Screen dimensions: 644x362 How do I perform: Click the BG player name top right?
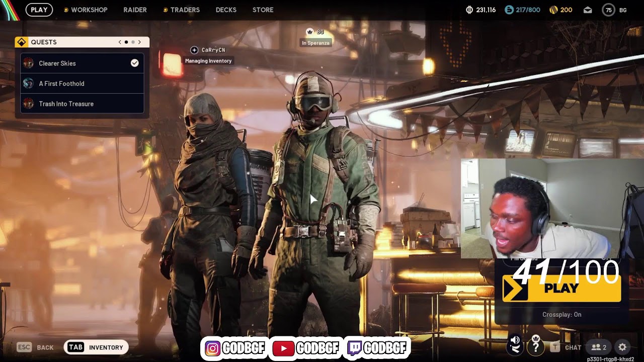pyautogui.click(x=623, y=10)
